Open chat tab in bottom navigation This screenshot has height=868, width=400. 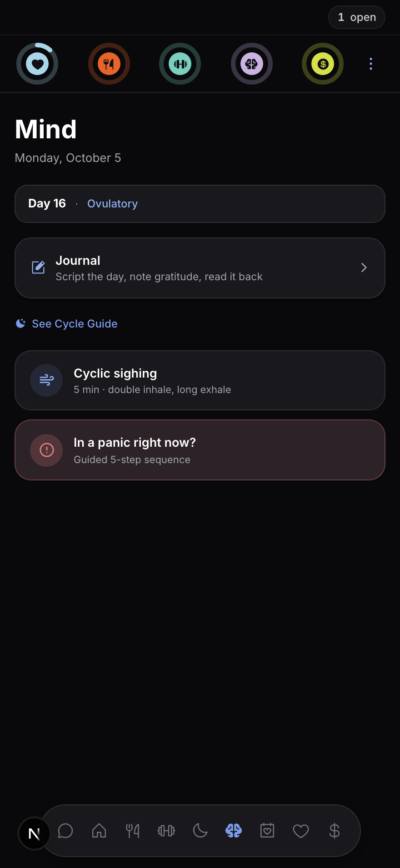(65, 831)
